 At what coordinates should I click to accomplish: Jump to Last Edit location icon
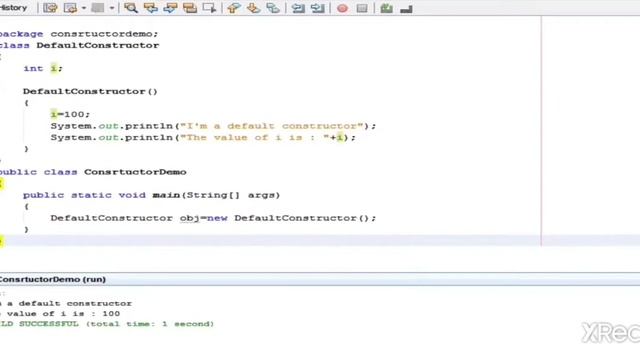pos(50,8)
